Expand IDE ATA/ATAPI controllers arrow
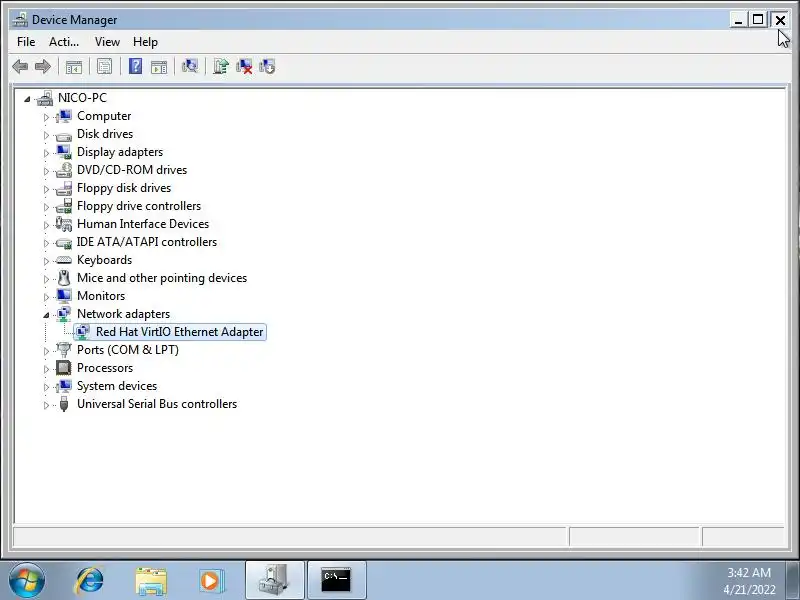800x600 pixels. [46, 243]
